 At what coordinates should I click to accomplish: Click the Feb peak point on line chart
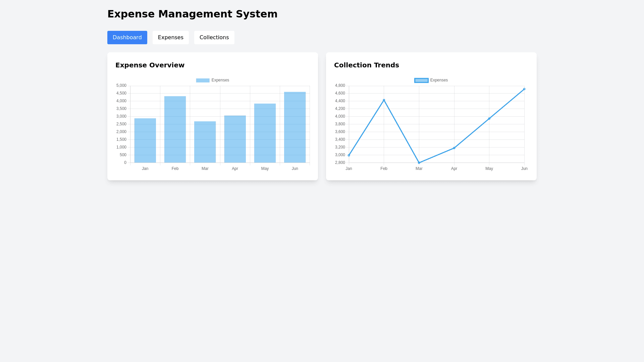click(384, 100)
